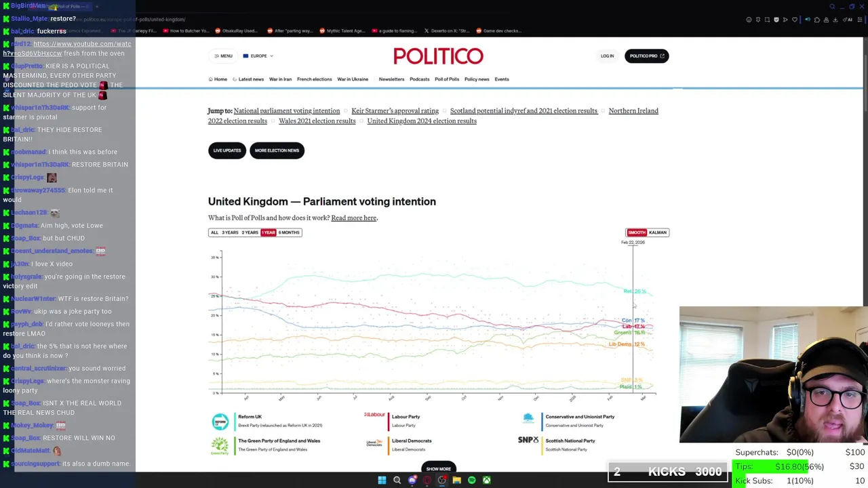
Task: Go to Home in the nav bar
Action: pos(218,79)
